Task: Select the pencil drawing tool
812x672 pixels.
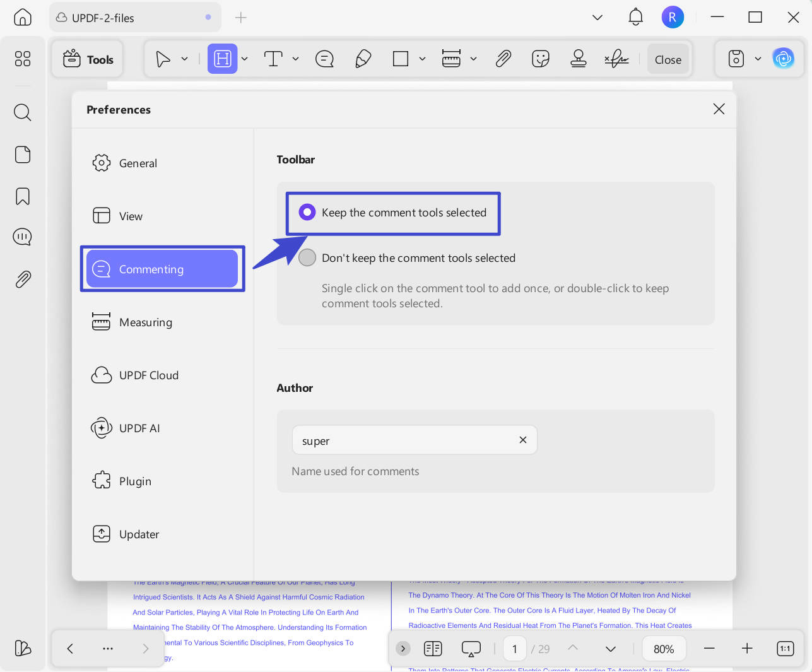Action: [x=363, y=59]
